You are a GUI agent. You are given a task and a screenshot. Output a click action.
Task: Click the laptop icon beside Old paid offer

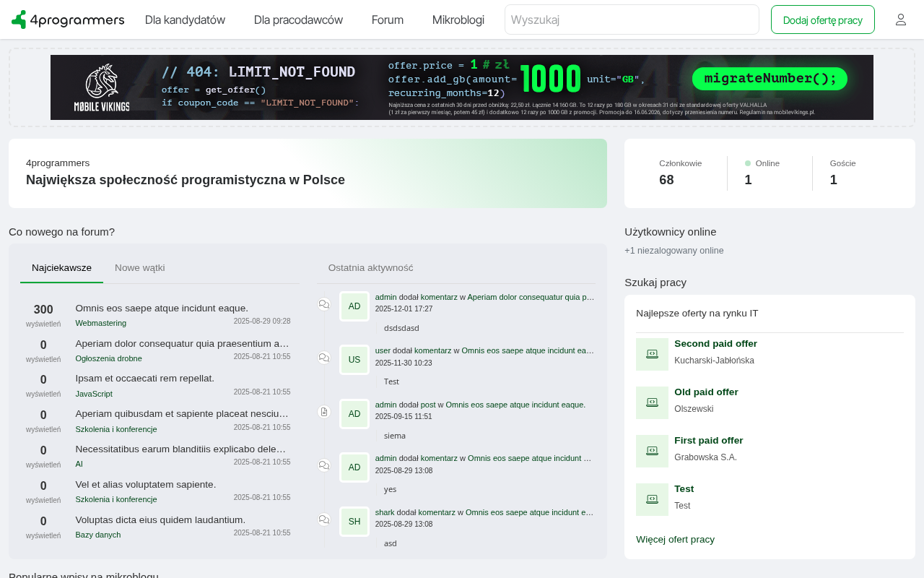coord(652,402)
